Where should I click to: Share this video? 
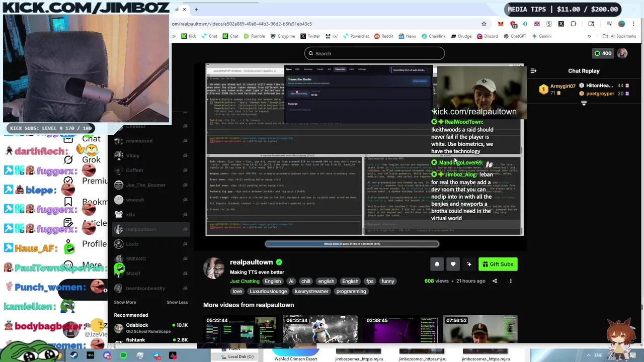point(495,281)
